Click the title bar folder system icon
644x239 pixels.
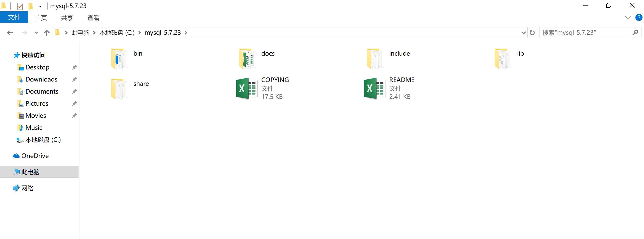(x=4, y=6)
